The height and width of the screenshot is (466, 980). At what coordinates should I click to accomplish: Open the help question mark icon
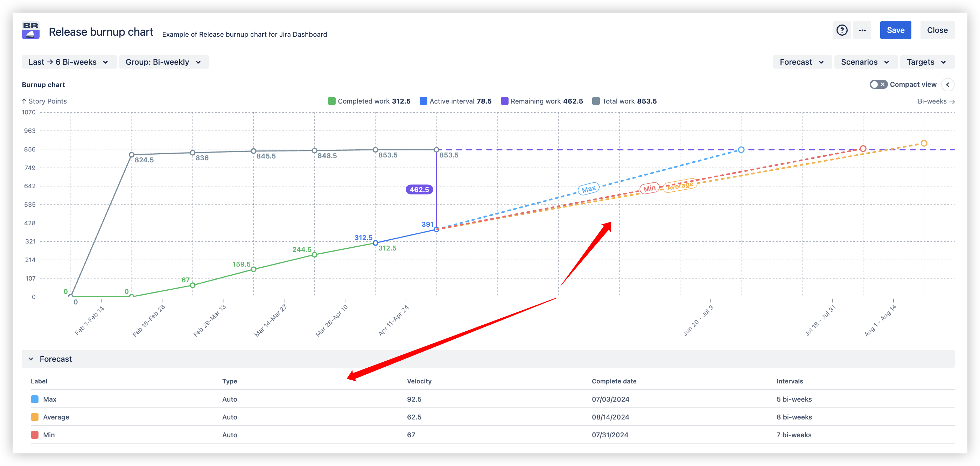coord(841,30)
